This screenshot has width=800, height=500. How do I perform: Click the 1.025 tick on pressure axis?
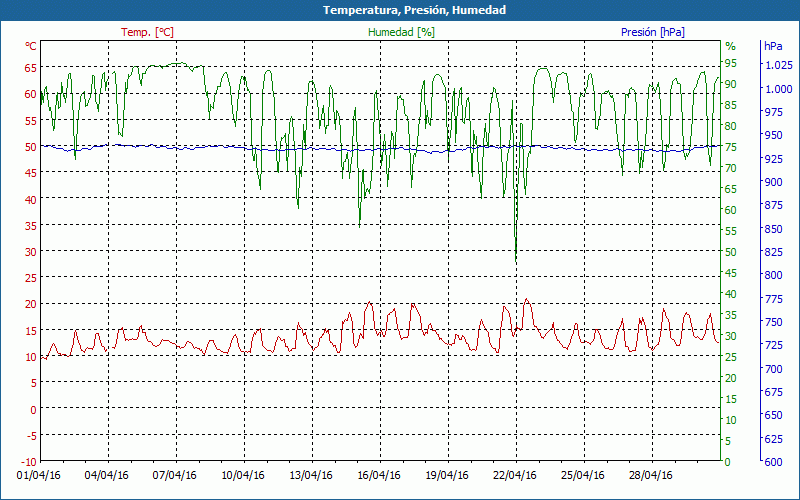[x=779, y=65]
